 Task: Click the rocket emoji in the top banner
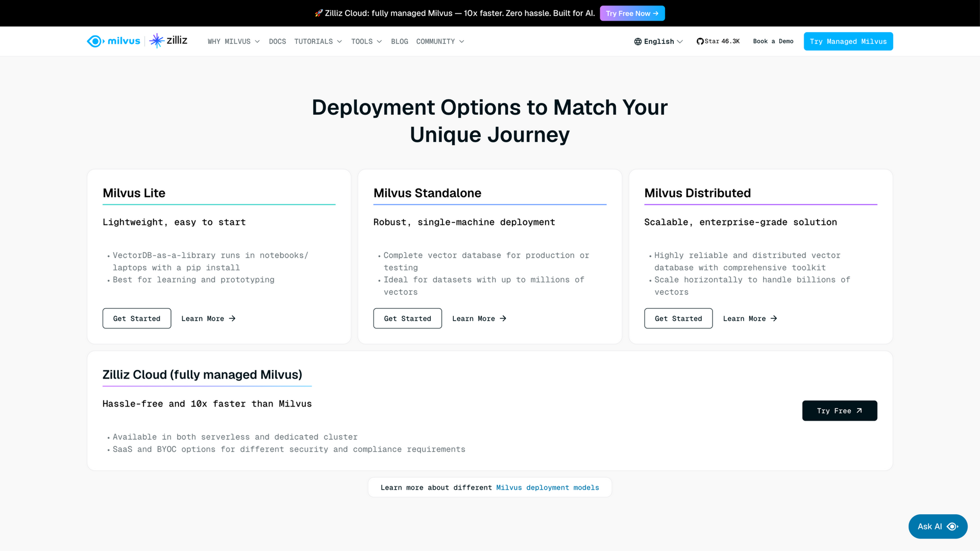pyautogui.click(x=318, y=13)
